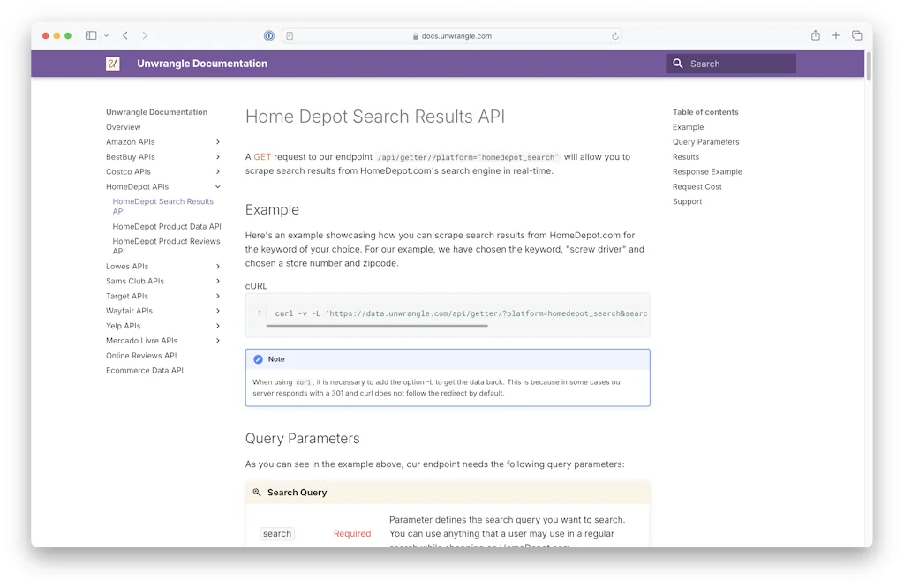Collapse the HomeDepot APIs section
904x588 pixels.
(x=218, y=187)
